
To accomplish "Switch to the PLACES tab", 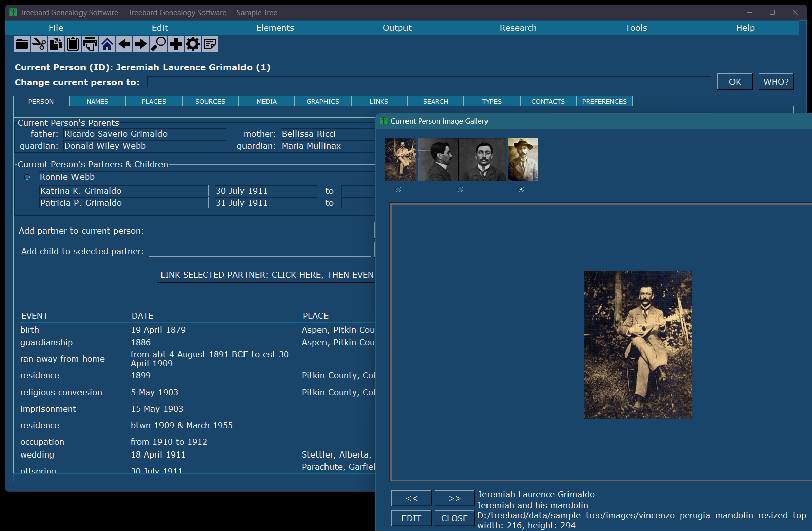I will pos(154,101).
